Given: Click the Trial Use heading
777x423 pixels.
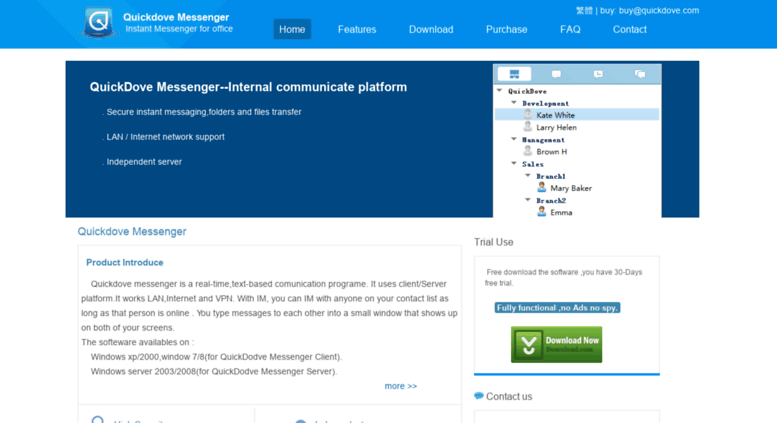Looking at the screenshot, I should pyautogui.click(x=494, y=242).
